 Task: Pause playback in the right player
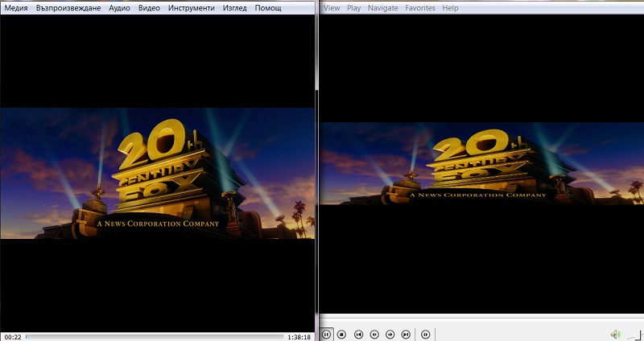pos(327,334)
